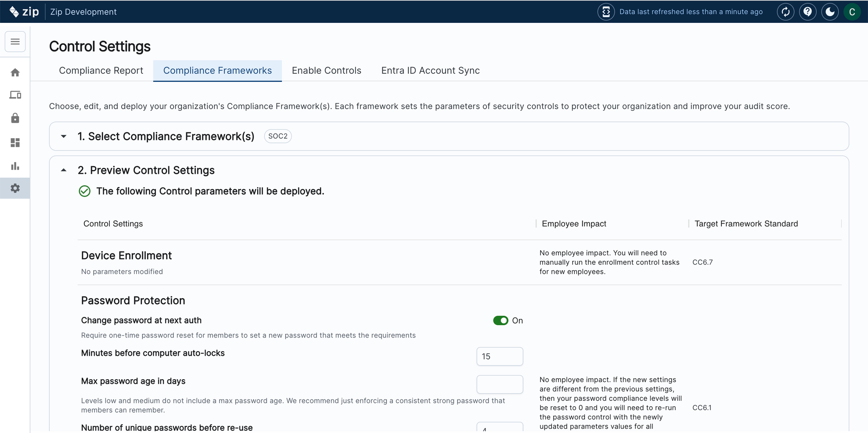Open the dashboard grid icon in sidebar
868x433 pixels.
(15, 142)
